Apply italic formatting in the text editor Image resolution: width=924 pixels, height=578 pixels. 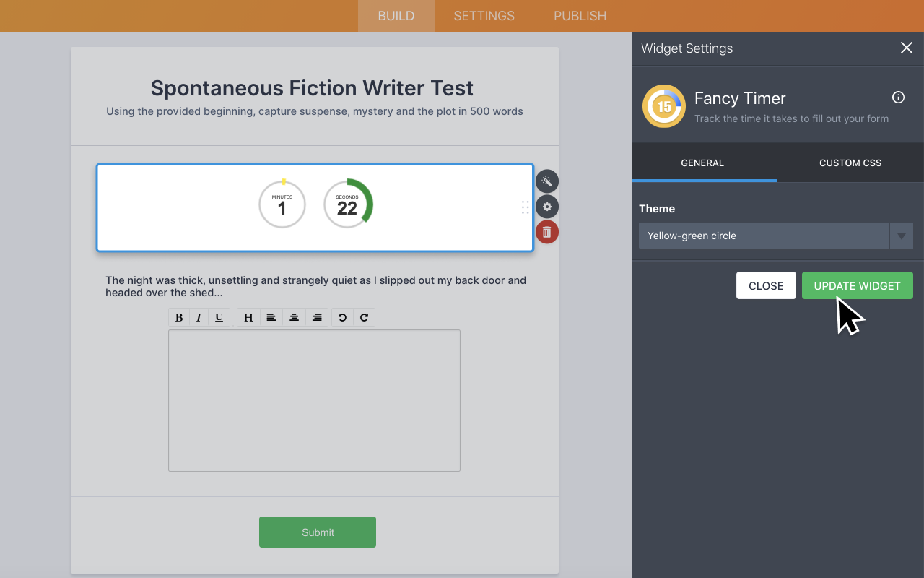[199, 316]
